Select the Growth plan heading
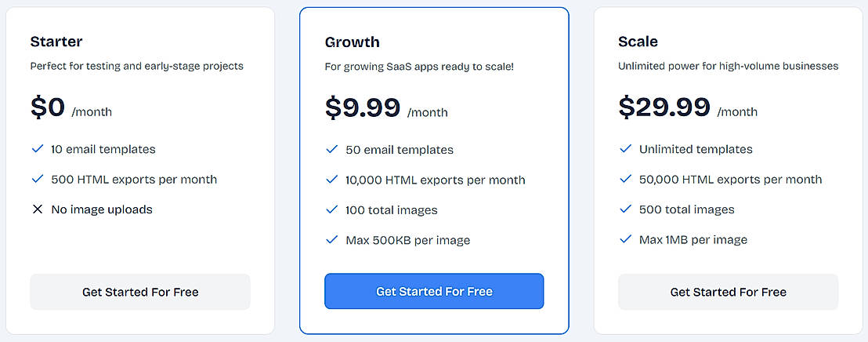 (x=352, y=42)
